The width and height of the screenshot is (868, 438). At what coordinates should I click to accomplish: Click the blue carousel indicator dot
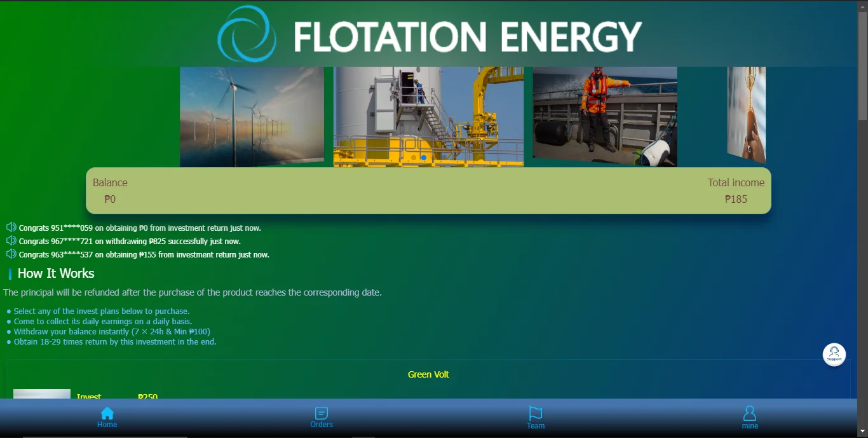point(424,158)
